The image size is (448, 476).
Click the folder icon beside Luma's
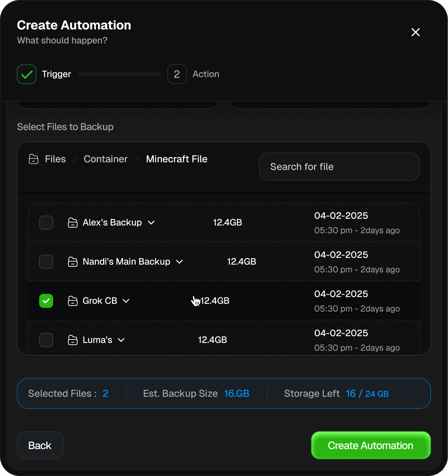(73, 340)
